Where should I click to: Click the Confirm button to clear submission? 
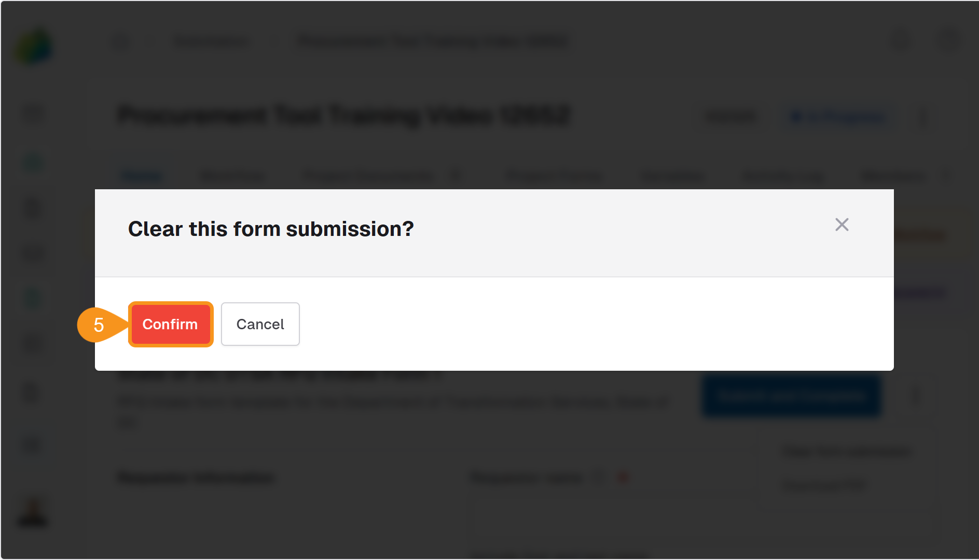coord(171,324)
